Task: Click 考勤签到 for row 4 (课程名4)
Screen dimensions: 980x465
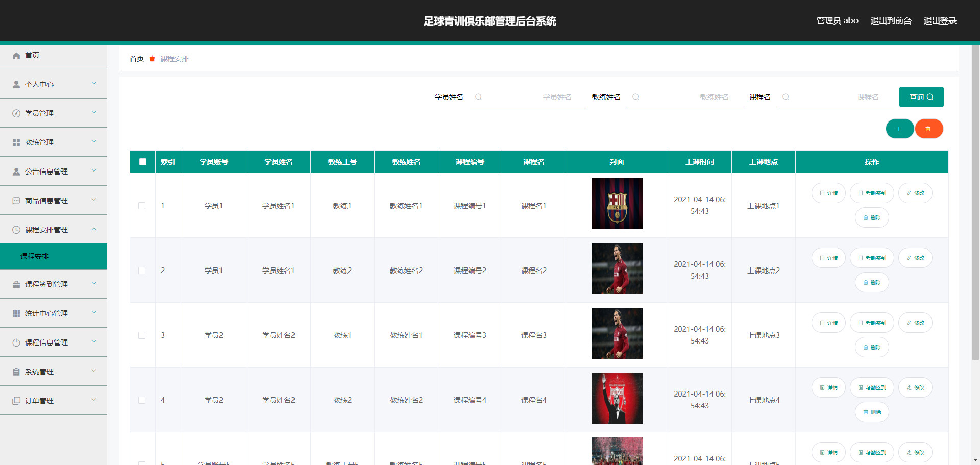Action: [x=872, y=387]
